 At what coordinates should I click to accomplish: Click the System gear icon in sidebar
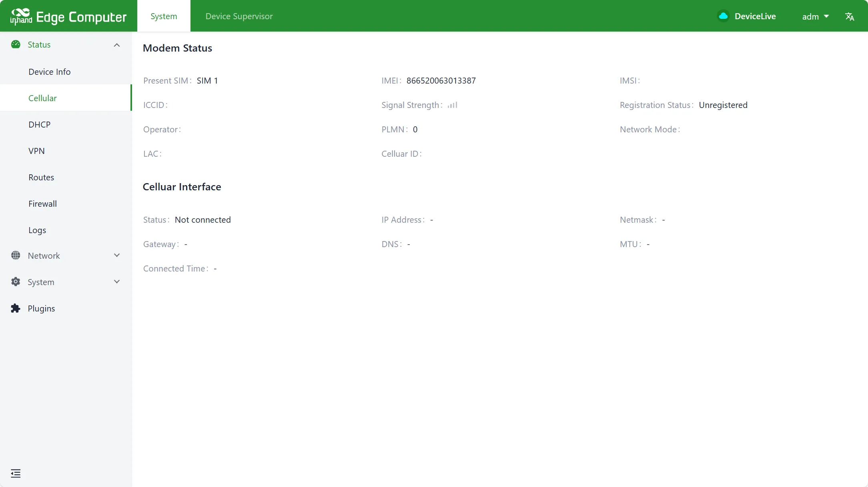coord(16,282)
